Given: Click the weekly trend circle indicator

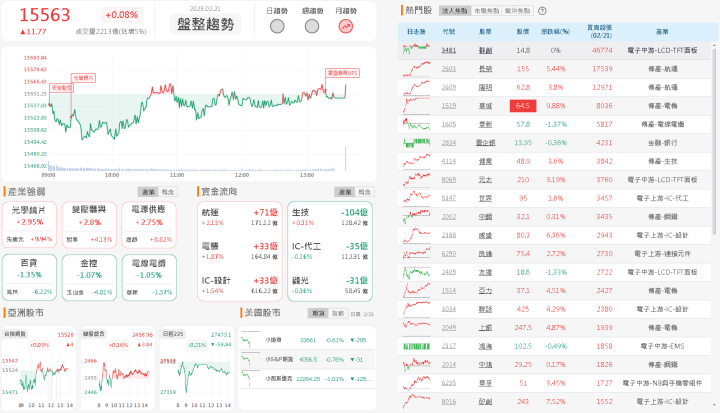Looking at the screenshot, I should (x=312, y=27).
